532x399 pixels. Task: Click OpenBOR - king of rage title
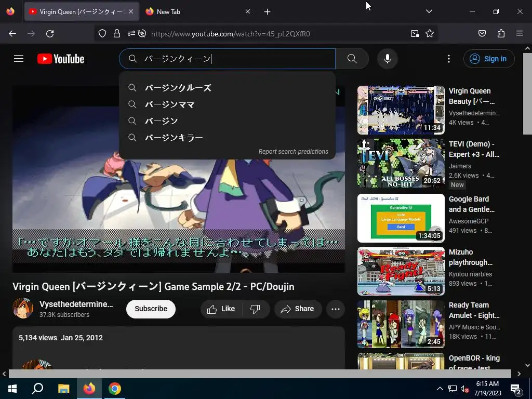point(474,363)
